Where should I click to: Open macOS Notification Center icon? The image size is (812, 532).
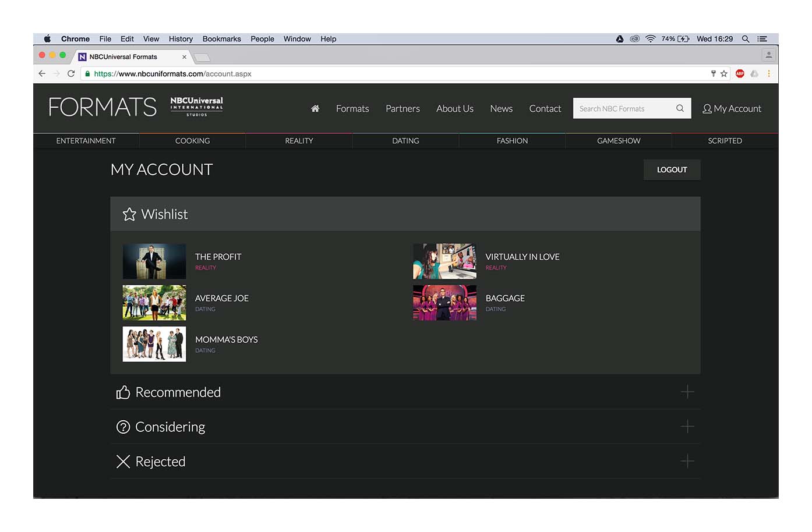pos(762,39)
